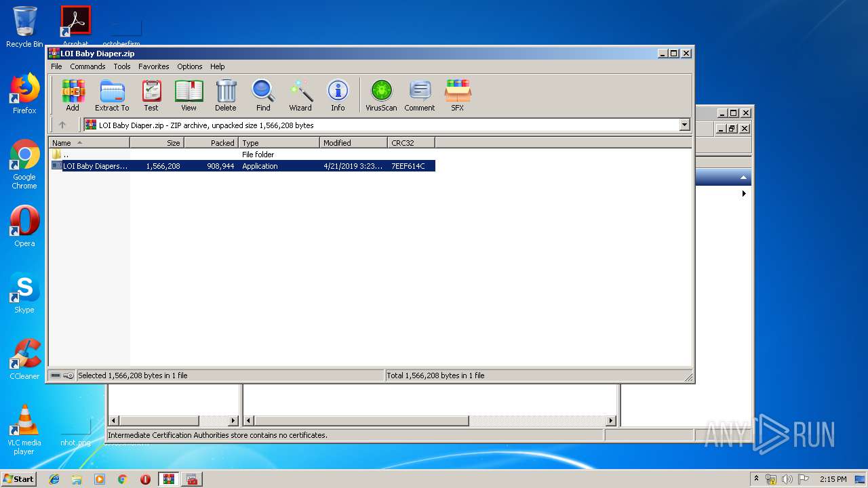Open CCleaner desktop shortcut
The height and width of the screenshot is (488, 868).
point(24,359)
